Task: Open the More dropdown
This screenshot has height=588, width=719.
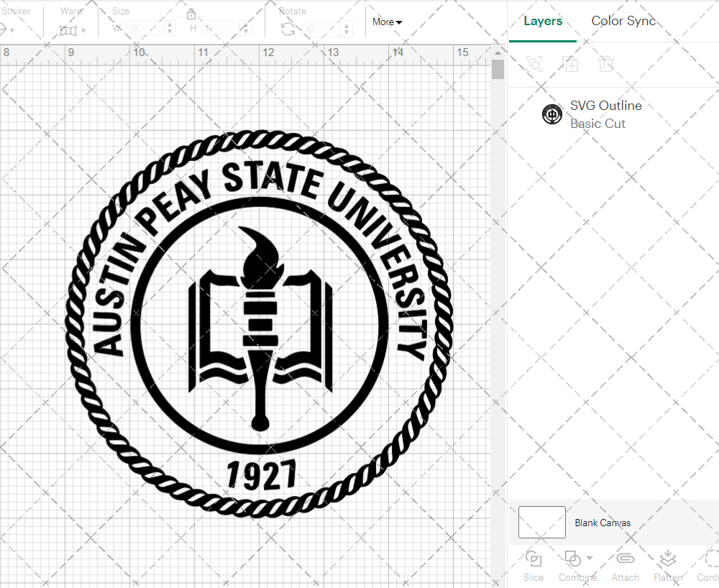Action: pos(386,22)
